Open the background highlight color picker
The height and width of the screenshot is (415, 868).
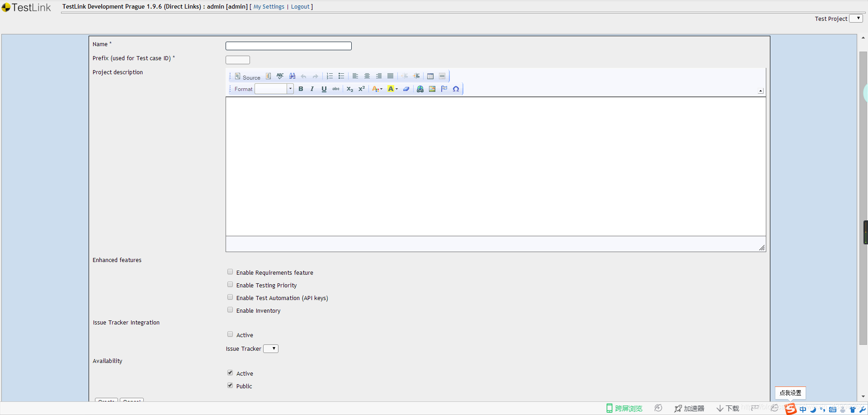click(x=393, y=89)
